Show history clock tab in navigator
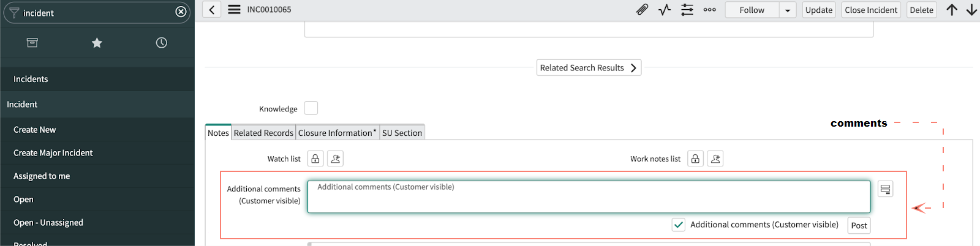Screen dimensions: 980x246 tap(161, 43)
